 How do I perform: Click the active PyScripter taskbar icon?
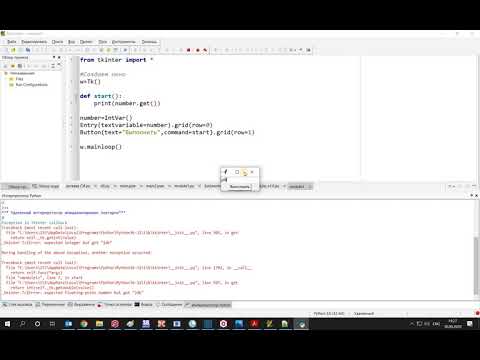click(301, 324)
